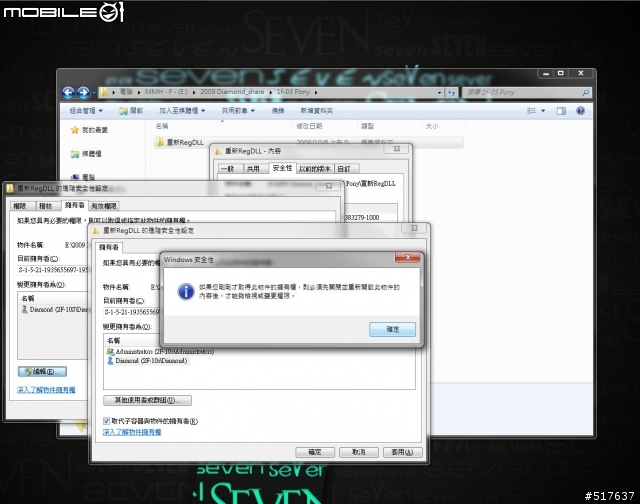Screen dimensions: 640x504
Task: Click the current owner SID field in the back security window
Action: [53, 270]
